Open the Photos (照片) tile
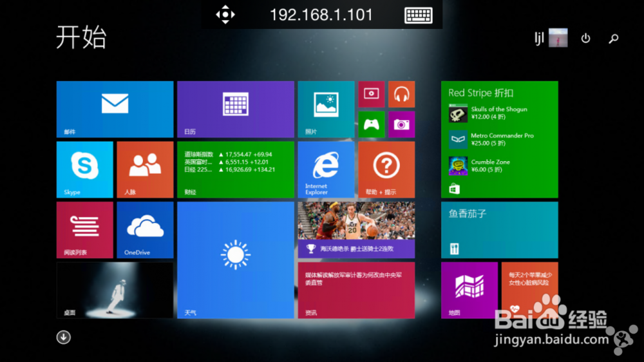Viewport: 644px width, 362px height. pos(326,110)
